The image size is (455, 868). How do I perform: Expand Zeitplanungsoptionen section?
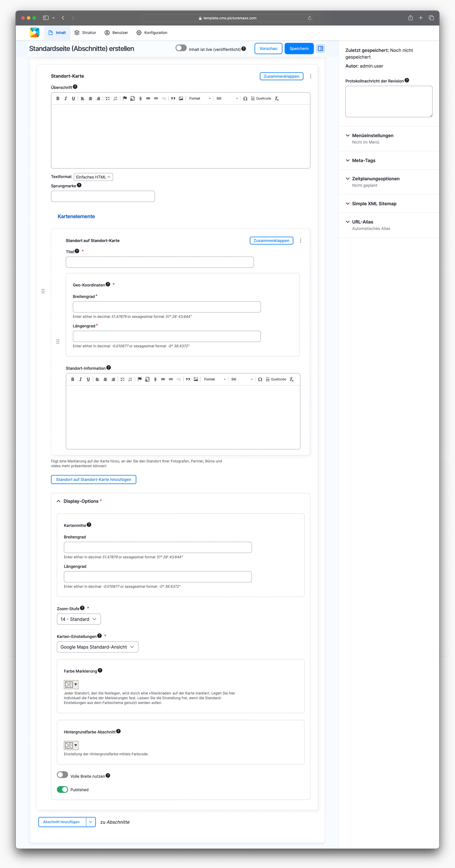376,179
